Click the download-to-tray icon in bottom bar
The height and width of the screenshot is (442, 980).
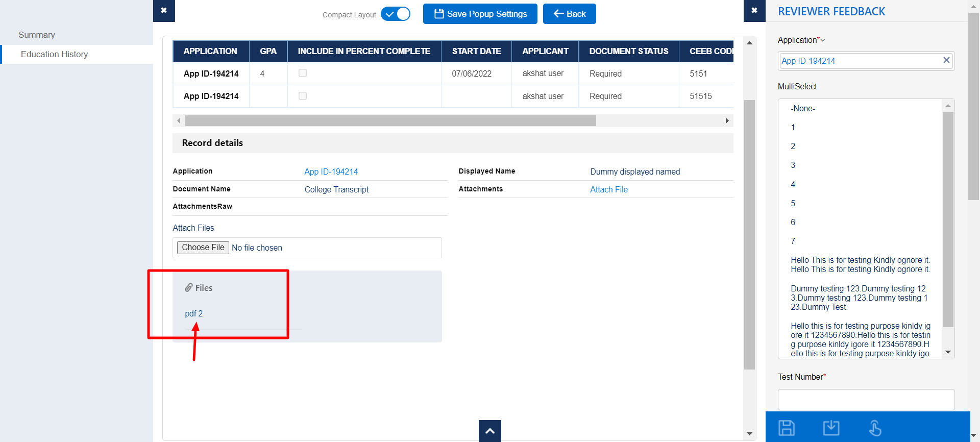[831, 428]
